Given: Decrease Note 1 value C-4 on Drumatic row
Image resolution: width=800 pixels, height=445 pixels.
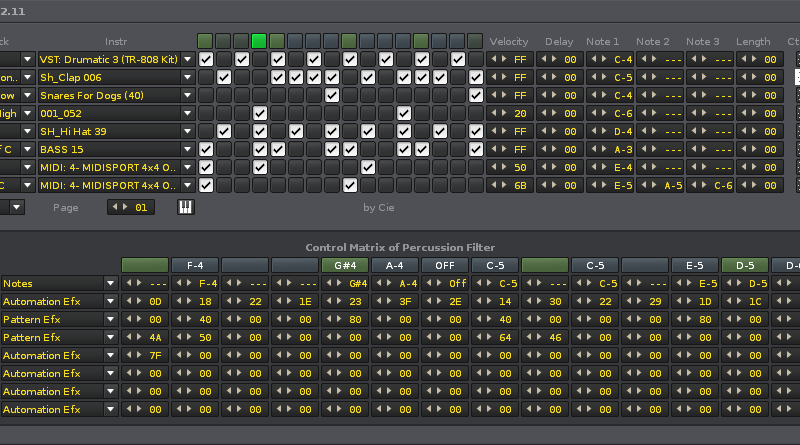Looking at the screenshot, I should tap(596, 59).
